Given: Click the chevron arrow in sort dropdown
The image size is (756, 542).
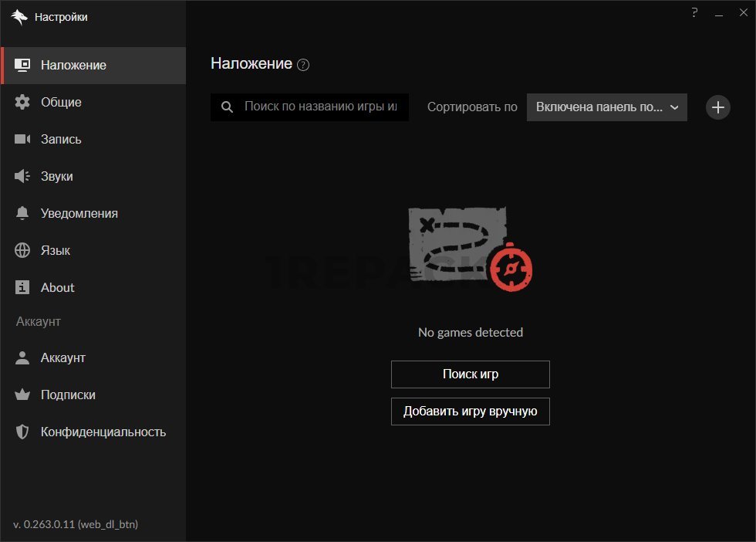Looking at the screenshot, I should (x=674, y=107).
